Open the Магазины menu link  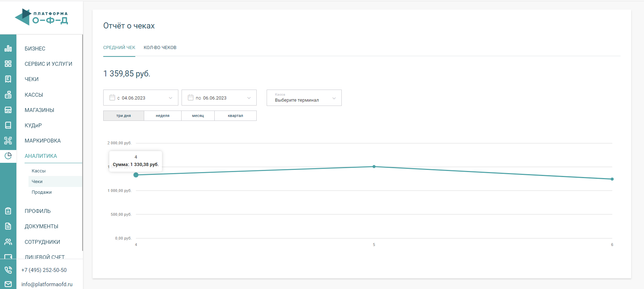(x=40, y=110)
